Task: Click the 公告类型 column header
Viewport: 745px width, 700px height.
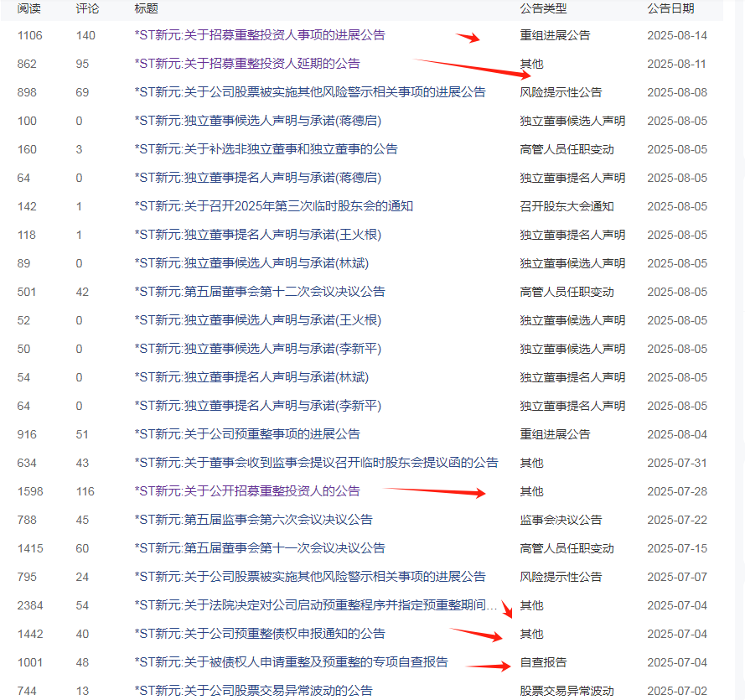Action: pyautogui.click(x=543, y=8)
